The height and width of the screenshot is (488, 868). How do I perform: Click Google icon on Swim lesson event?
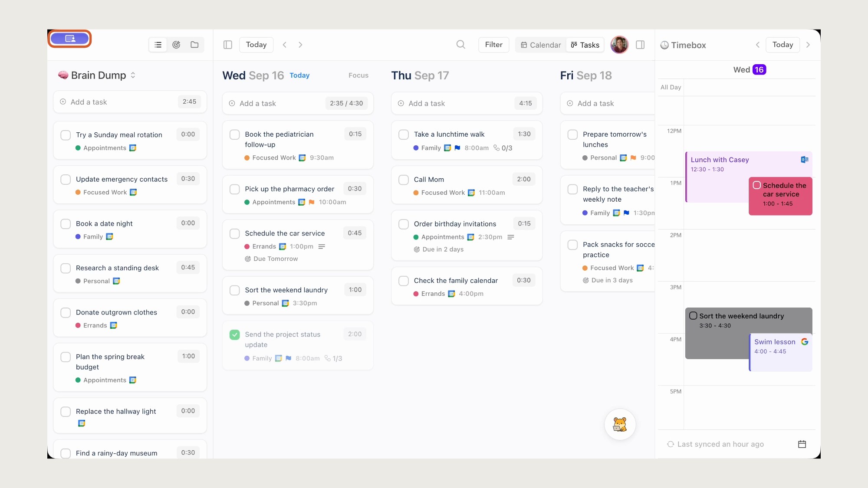pos(805,342)
